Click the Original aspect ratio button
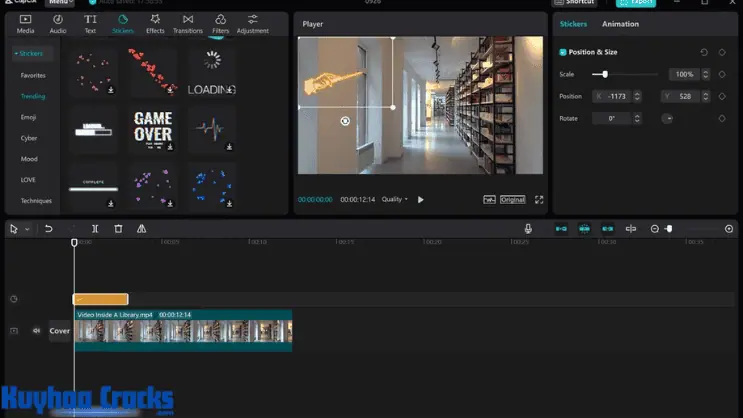Screen dimensions: 743x418 tap(513, 200)
